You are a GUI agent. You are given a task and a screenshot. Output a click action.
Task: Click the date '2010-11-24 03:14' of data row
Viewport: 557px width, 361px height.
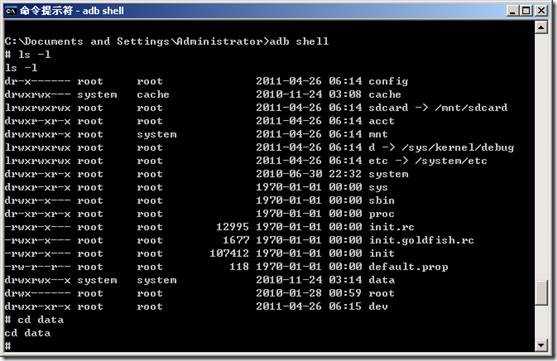[309, 280]
